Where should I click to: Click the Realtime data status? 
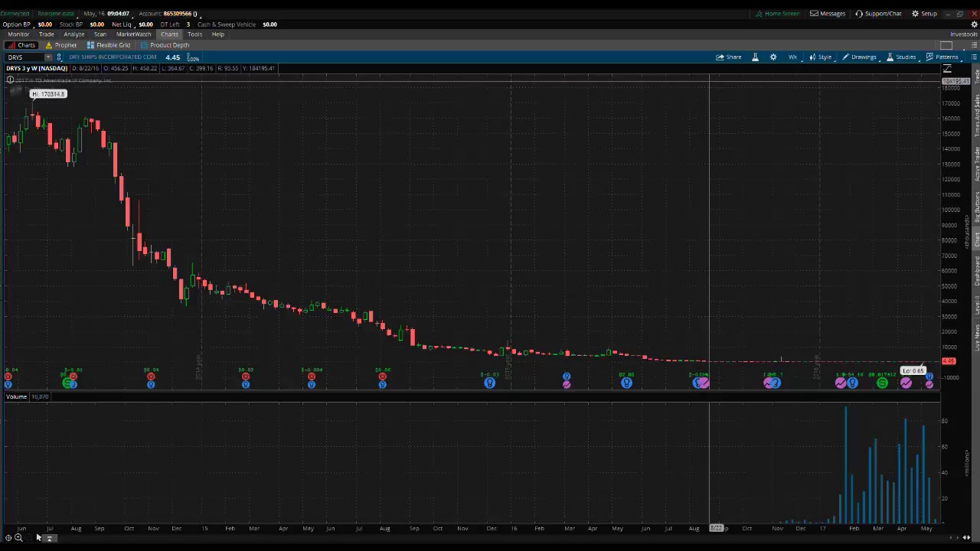[56, 14]
